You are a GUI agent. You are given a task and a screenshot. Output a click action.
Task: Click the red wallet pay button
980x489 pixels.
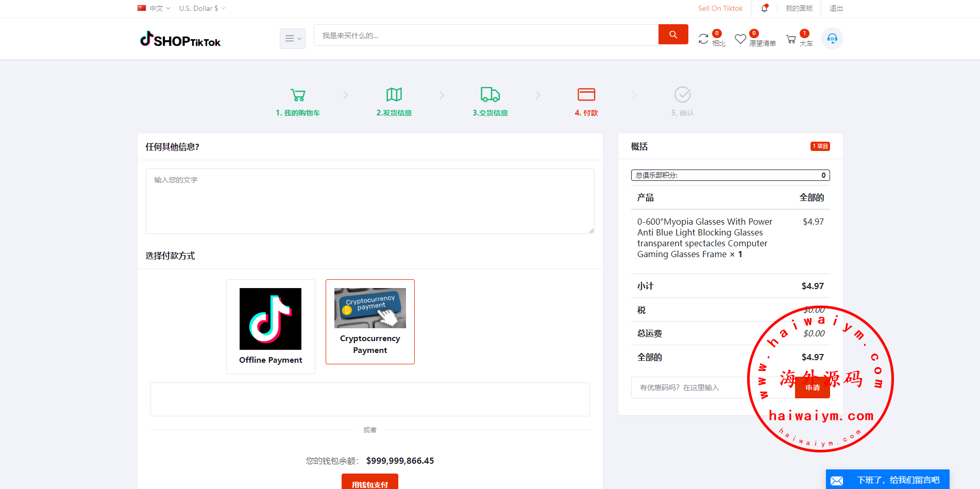[369, 483]
